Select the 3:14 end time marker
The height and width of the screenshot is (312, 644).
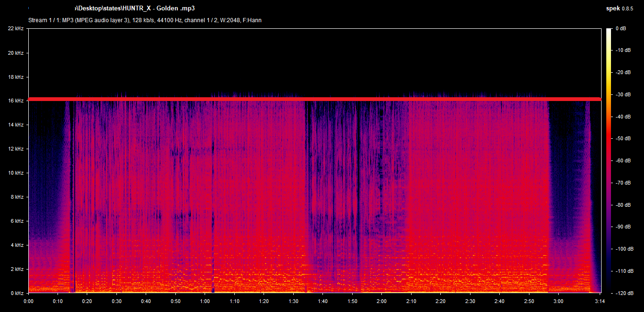pos(600,301)
